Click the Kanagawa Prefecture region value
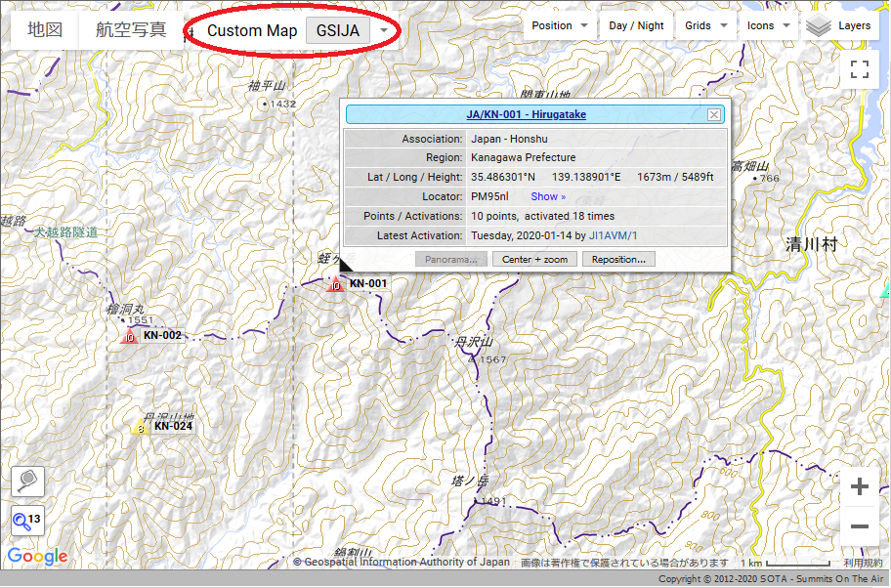This screenshot has height=588, width=891. pos(524,158)
